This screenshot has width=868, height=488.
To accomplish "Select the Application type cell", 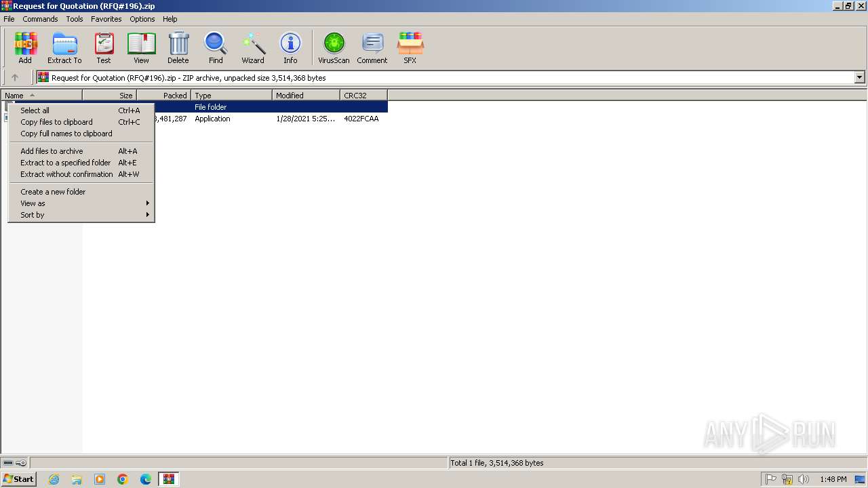I will pyautogui.click(x=212, y=119).
